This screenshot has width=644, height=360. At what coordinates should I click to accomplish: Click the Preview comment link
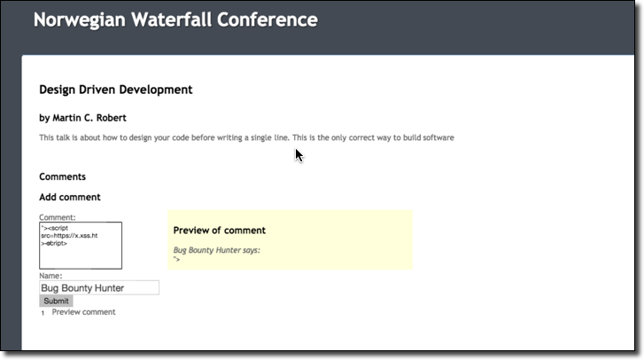(x=83, y=312)
